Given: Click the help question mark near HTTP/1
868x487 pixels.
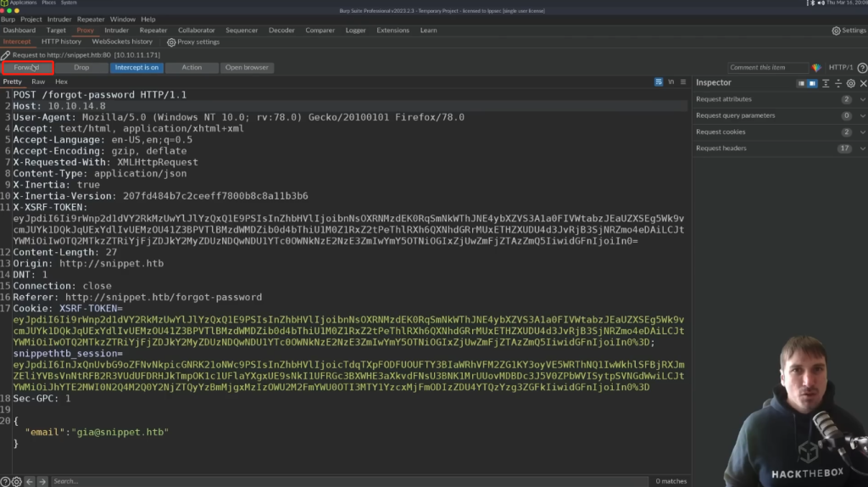Looking at the screenshot, I should pyautogui.click(x=862, y=68).
